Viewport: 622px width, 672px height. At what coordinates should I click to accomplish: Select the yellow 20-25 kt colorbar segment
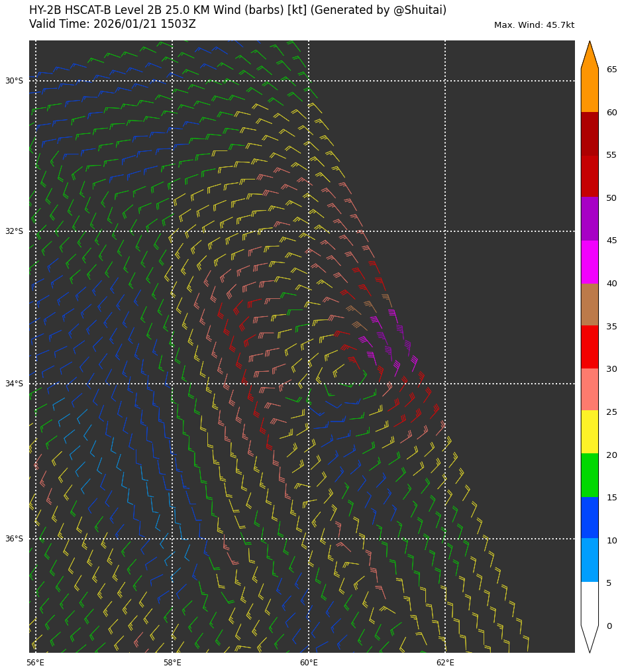pos(590,431)
